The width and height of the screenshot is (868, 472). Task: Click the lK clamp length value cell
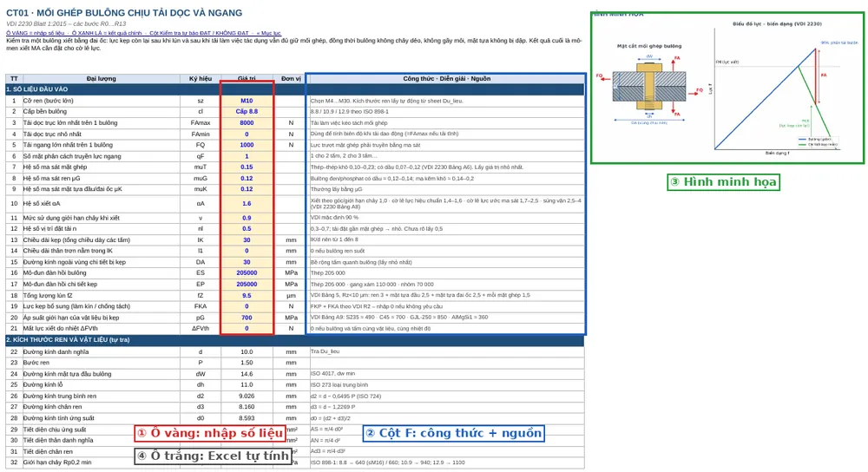pyautogui.click(x=247, y=240)
